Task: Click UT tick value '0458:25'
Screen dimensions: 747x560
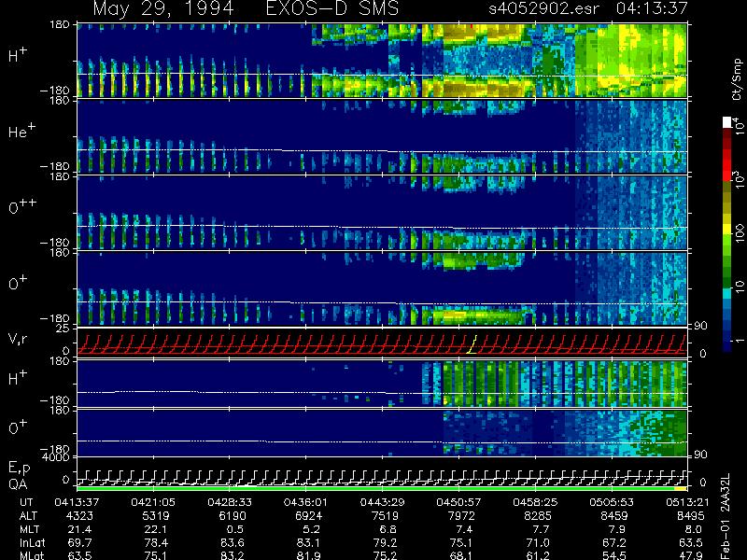Action: 535,502
